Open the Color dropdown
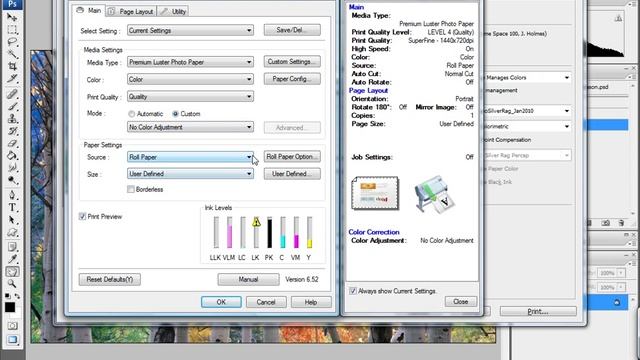Image resolution: width=640 pixels, height=360 pixels. (x=190, y=79)
